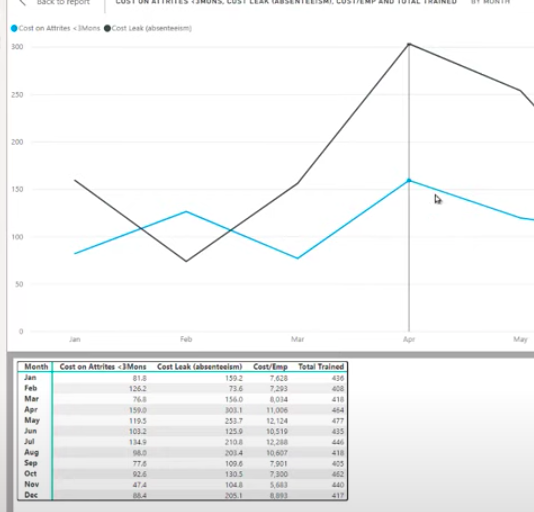Viewport: 534px width, 512px height.
Task: Click the Jan axis label
Action: click(75, 339)
